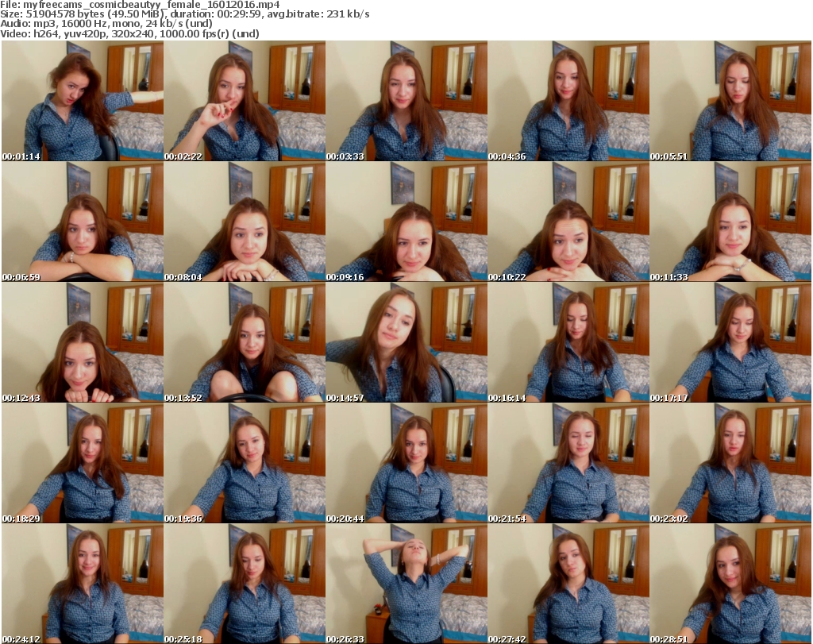The width and height of the screenshot is (813, 644).
Task: Select the thumbnail stamped 00:25:18
Action: (245, 584)
